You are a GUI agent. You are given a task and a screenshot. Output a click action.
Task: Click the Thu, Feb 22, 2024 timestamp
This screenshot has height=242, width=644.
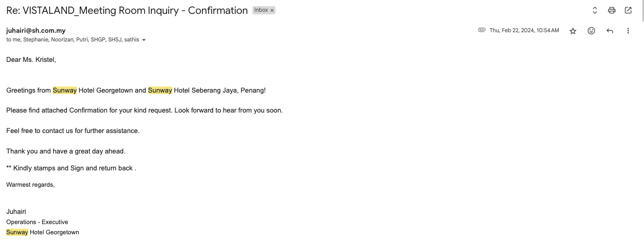(x=524, y=30)
